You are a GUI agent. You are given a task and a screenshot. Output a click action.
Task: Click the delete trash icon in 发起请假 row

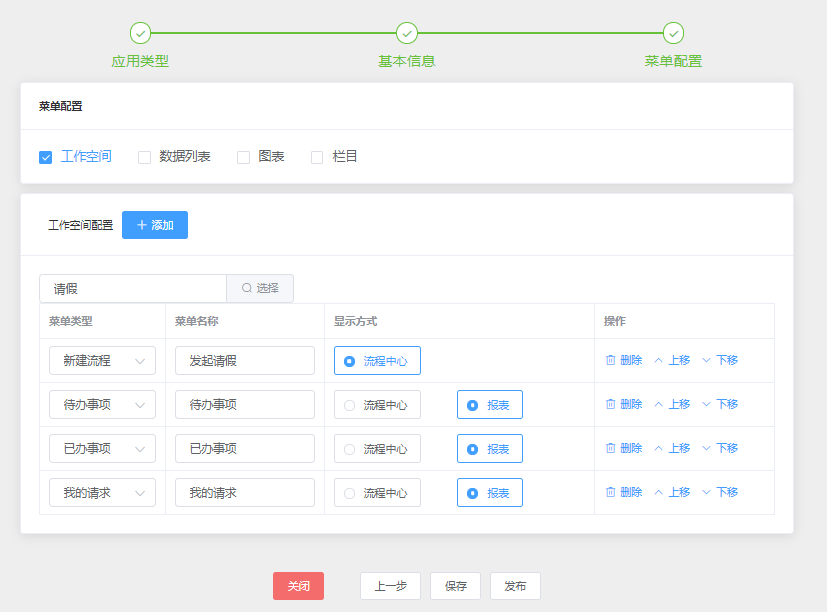[x=611, y=360]
